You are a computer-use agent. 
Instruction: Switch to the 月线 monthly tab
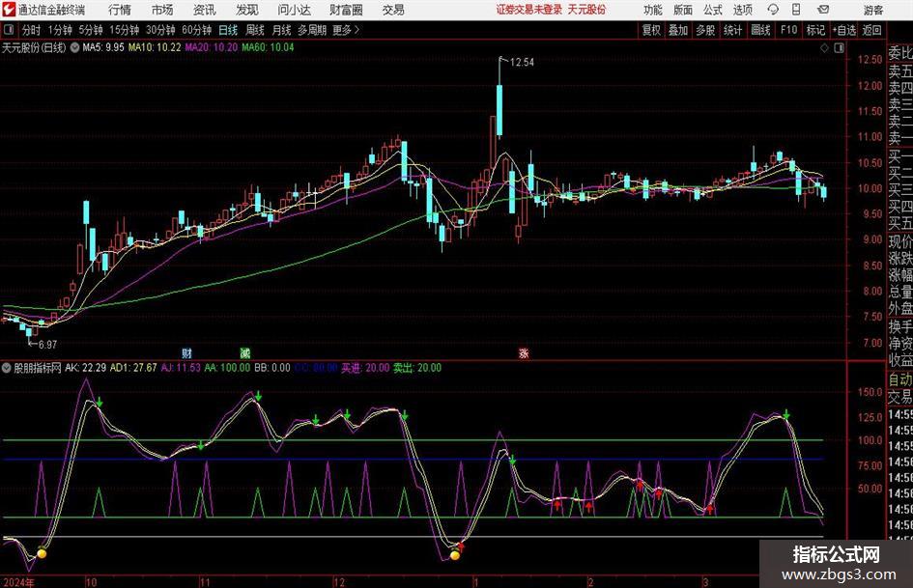pyautogui.click(x=281, y=30)
